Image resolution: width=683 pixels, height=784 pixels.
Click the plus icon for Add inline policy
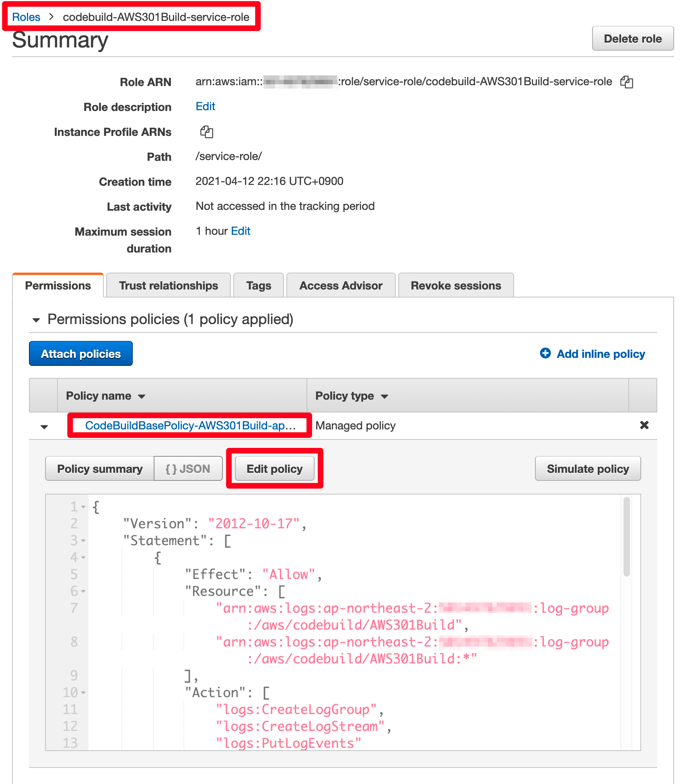pos(545,353)
